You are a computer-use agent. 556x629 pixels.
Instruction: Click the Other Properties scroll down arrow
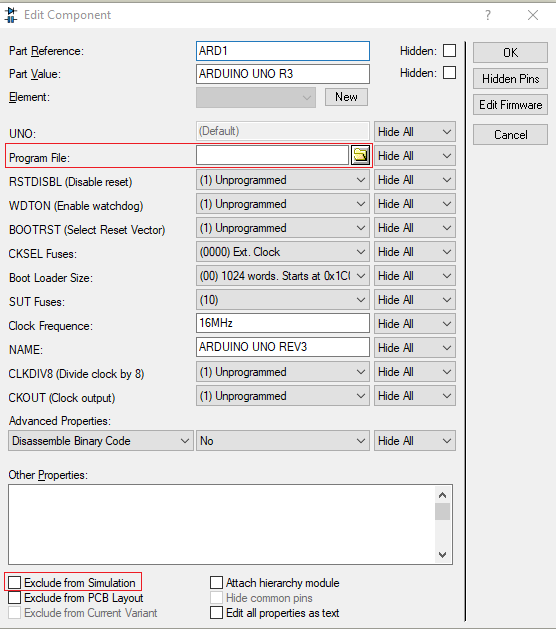442,555
